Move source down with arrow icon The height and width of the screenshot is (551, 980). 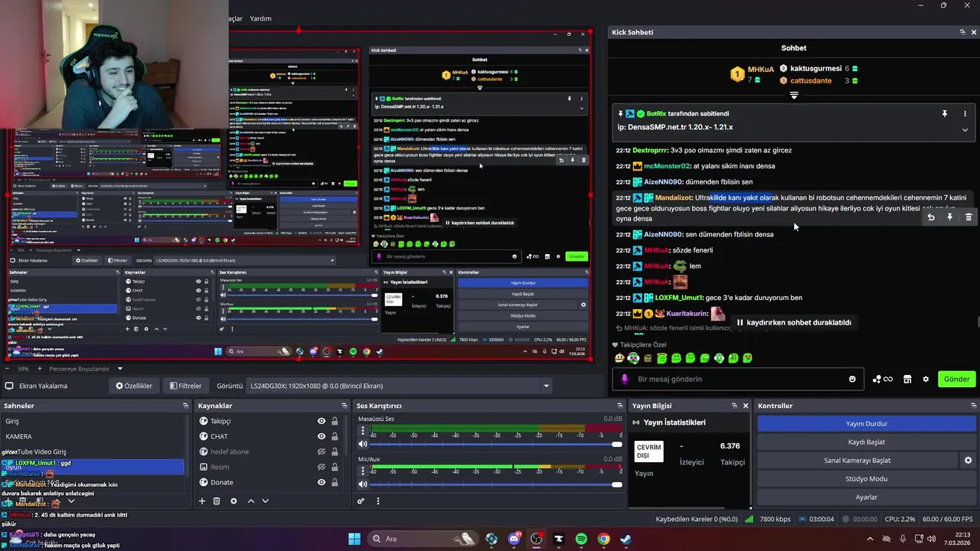(265, 501)
